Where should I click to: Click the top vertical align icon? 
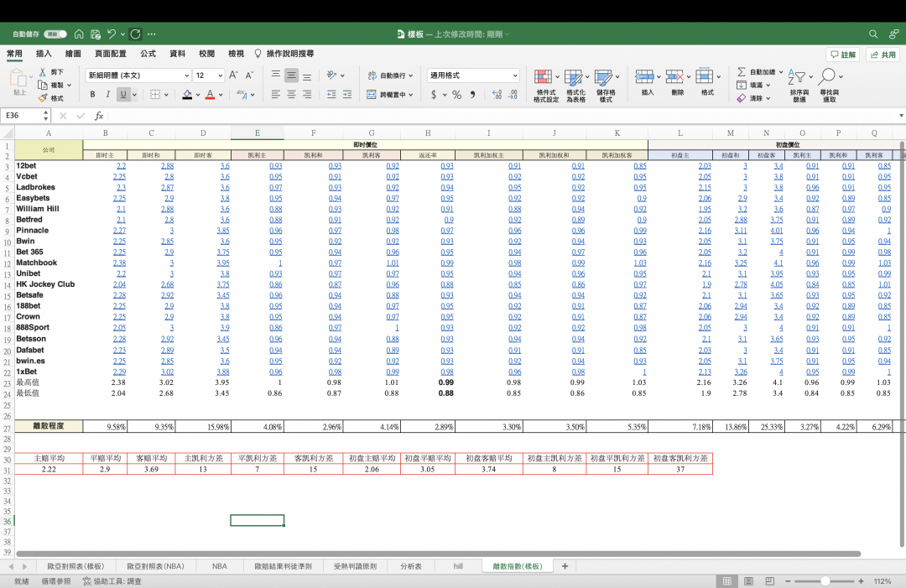pos(276,75)
